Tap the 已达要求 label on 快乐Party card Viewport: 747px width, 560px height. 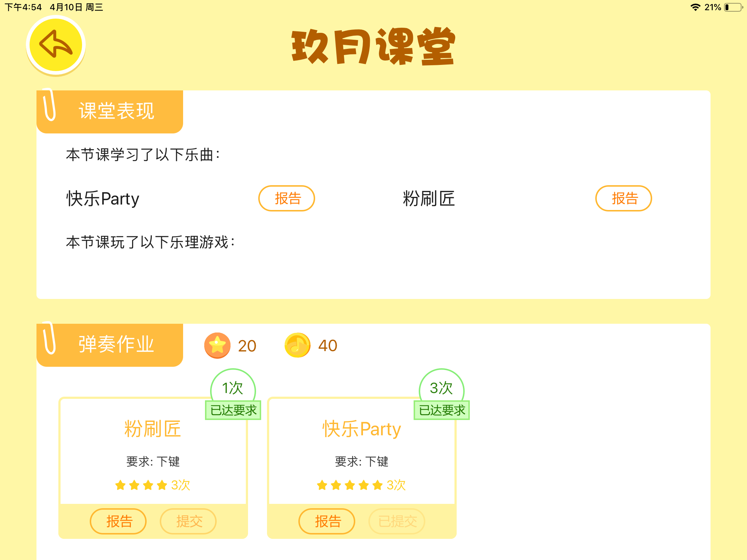(x=442, y=410)
